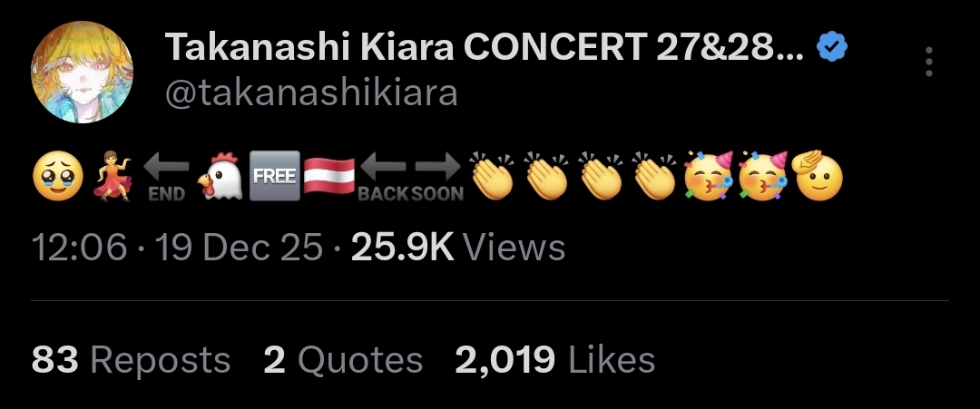The width and height of the screenshot is (980, 409).
Task: Click the blue verified badge
Action: [x=832, y=47]
